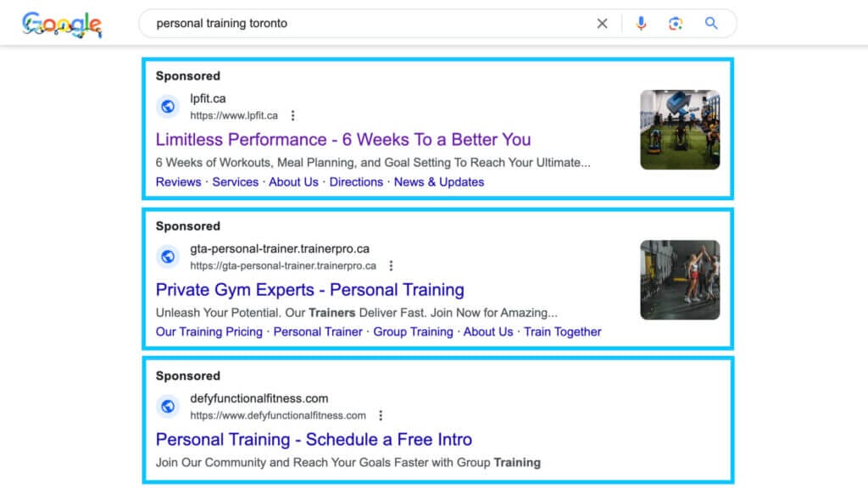This screenshot has width=868, height=496.
Task: Open the Our Training Pricing sitelink
Action: coord(209,332)
